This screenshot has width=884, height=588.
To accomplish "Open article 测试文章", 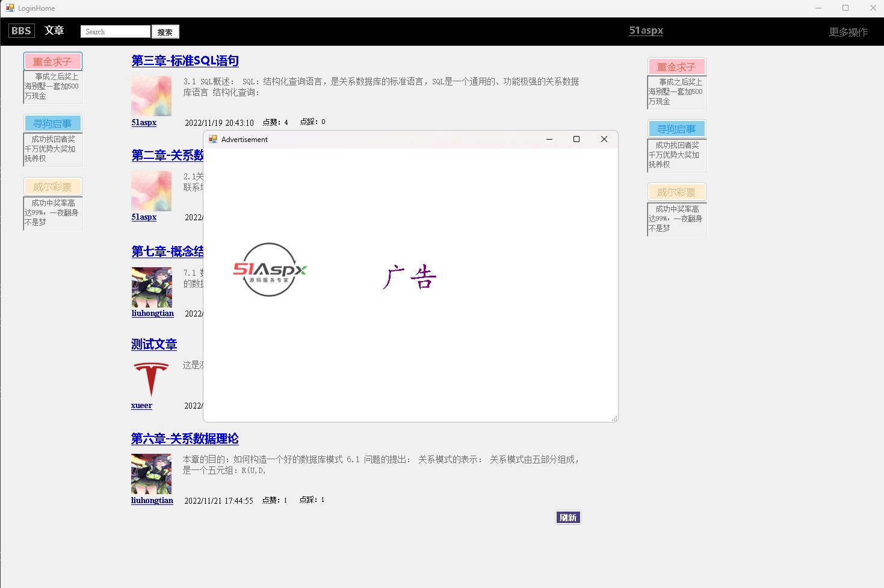I will (x=154, y=344).
